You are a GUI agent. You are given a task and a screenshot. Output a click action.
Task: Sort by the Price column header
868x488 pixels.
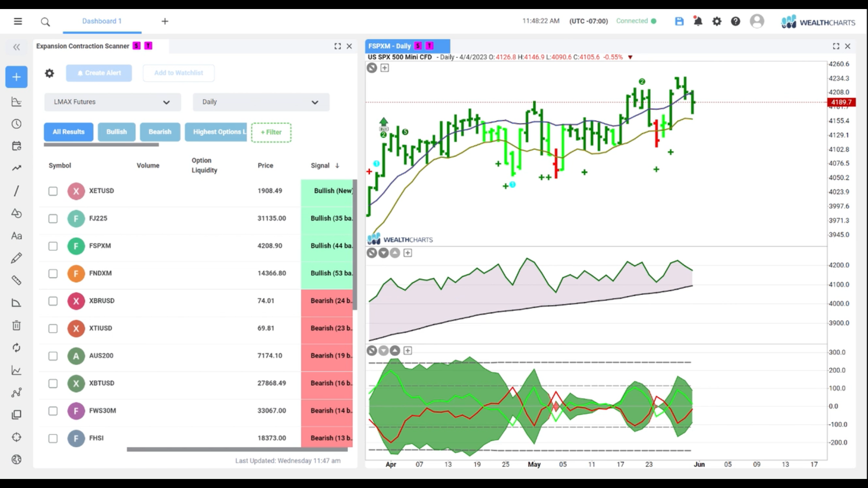pyautogui.click(x=265, y=165)
